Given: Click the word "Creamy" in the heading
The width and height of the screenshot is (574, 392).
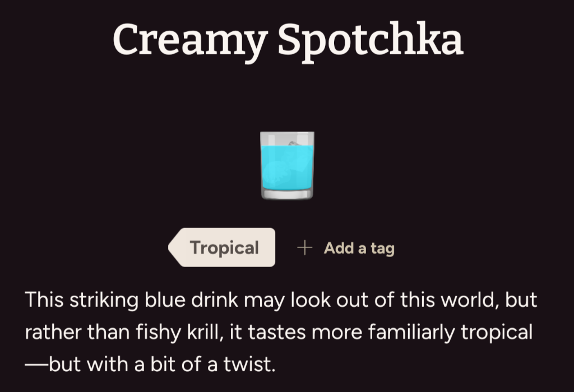Looking at the screenshot, I should point(188,39).
